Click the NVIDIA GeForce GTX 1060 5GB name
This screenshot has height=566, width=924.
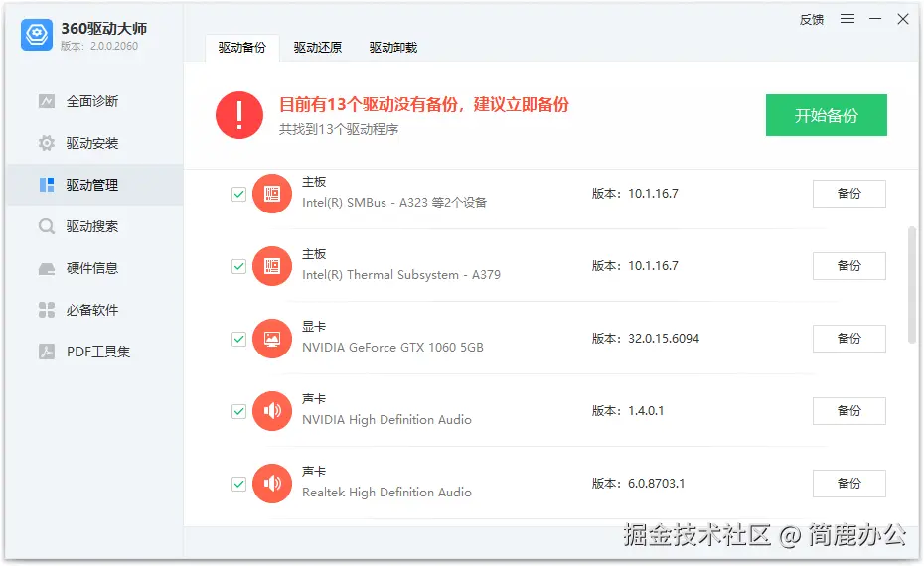point(392,348)
